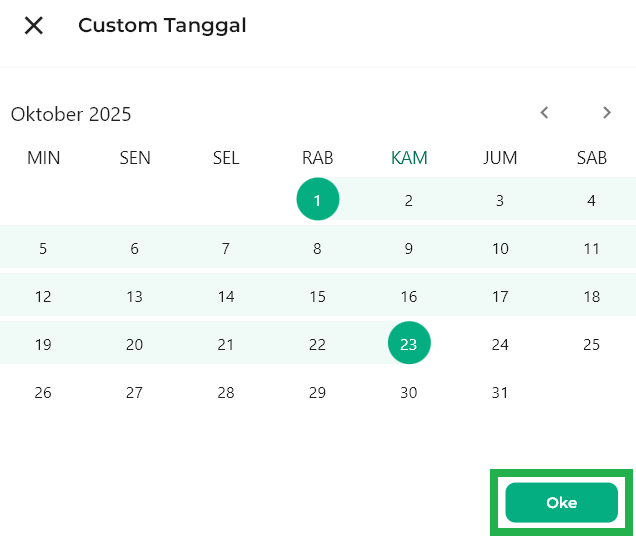Select date 5 in calendar
This screenshot has width=636, height=536.
43,248
